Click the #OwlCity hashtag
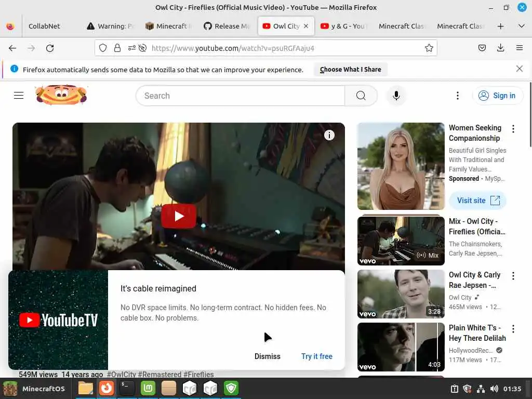Image resolution: width=532 pixels, height=399 pixels. tap(121, 374)
